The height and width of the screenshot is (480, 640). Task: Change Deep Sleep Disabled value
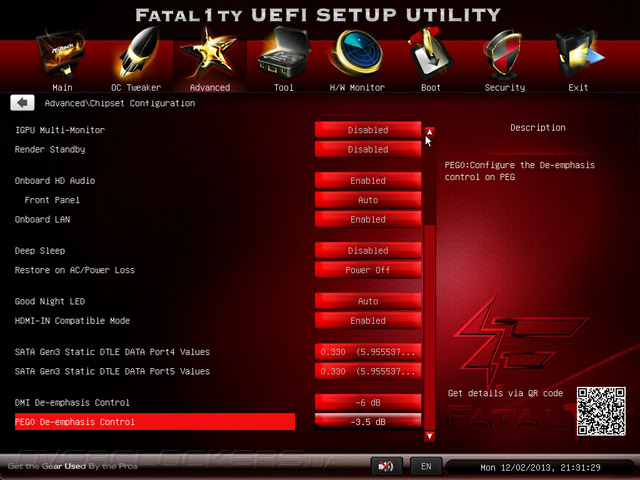[x=368, y=251]
